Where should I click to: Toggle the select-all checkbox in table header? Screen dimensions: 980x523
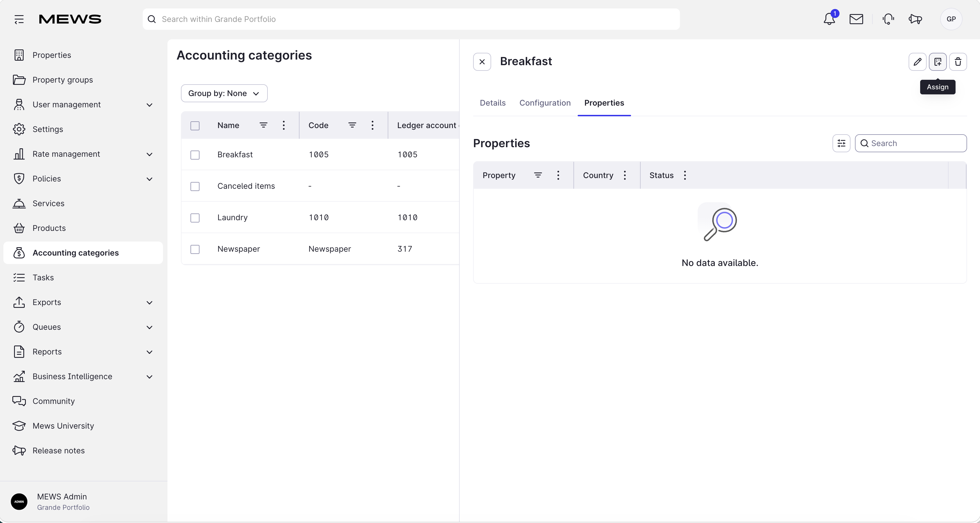tap(195, 126)
